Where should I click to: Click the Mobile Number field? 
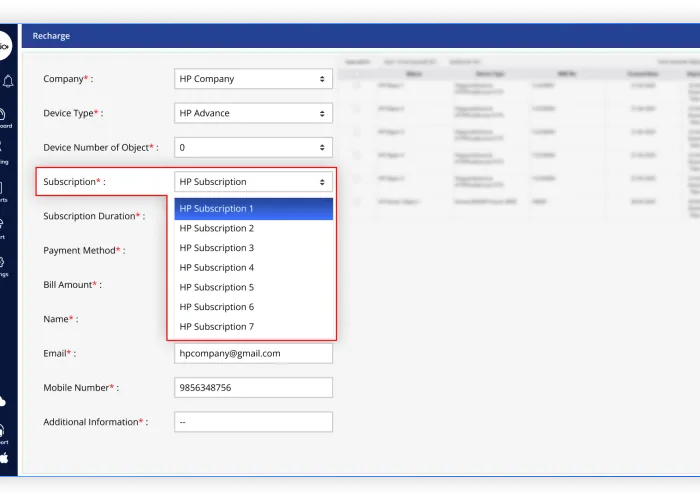(x=253, y=387)
